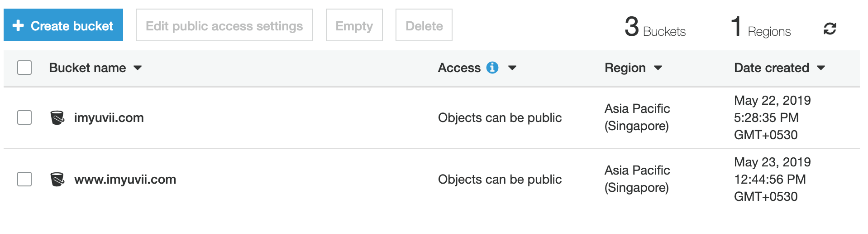Click the 3 Buckets counter
The width and height of the screenshot is (868, 234).
coord(655,27)
